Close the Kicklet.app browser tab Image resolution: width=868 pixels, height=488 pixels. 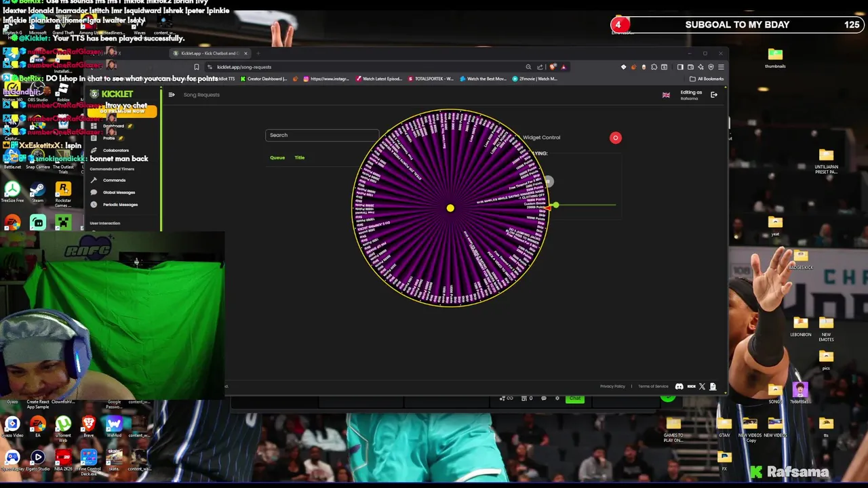tap(246, 54)
